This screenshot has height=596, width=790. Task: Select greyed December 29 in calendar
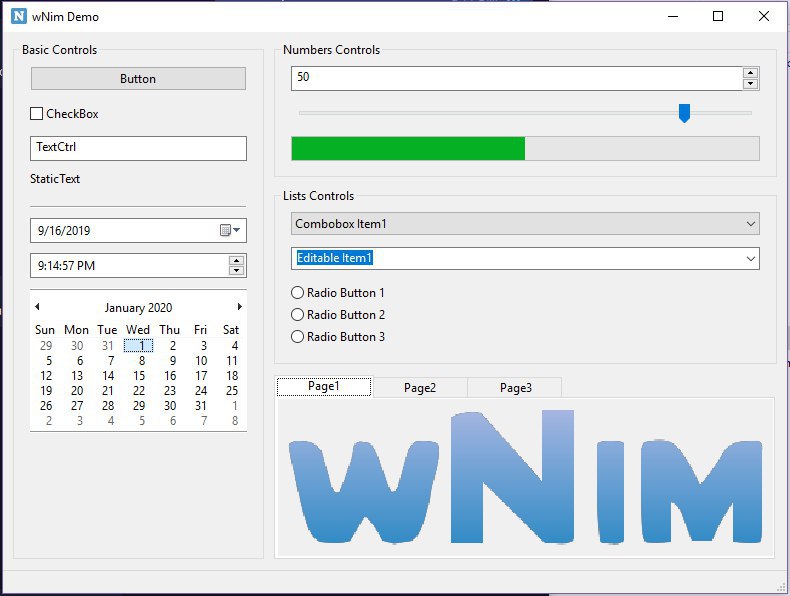46,346
